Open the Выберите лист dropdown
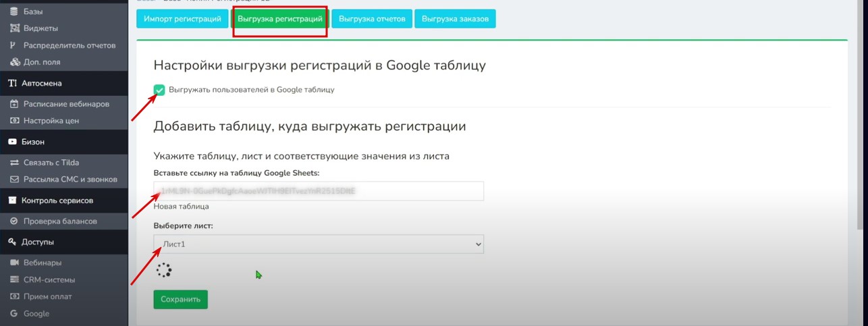This screenshot has height=326, width=868. (319, 244)
